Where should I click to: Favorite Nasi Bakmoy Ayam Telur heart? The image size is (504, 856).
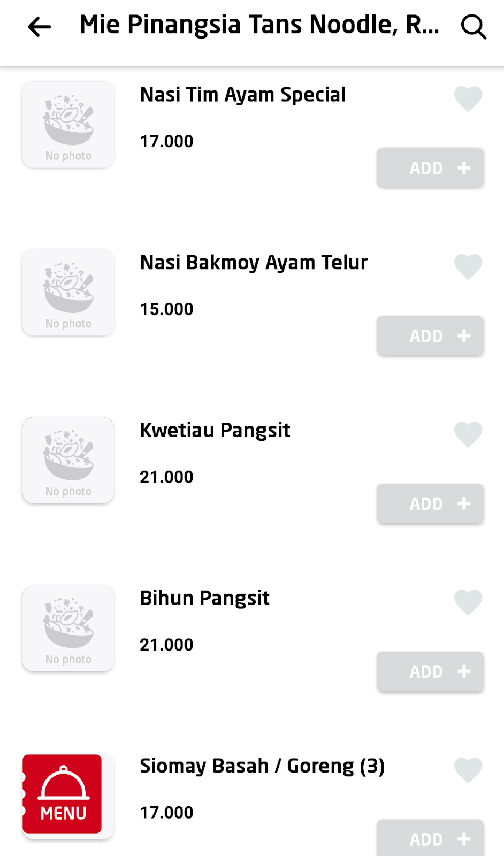[468, 266]
